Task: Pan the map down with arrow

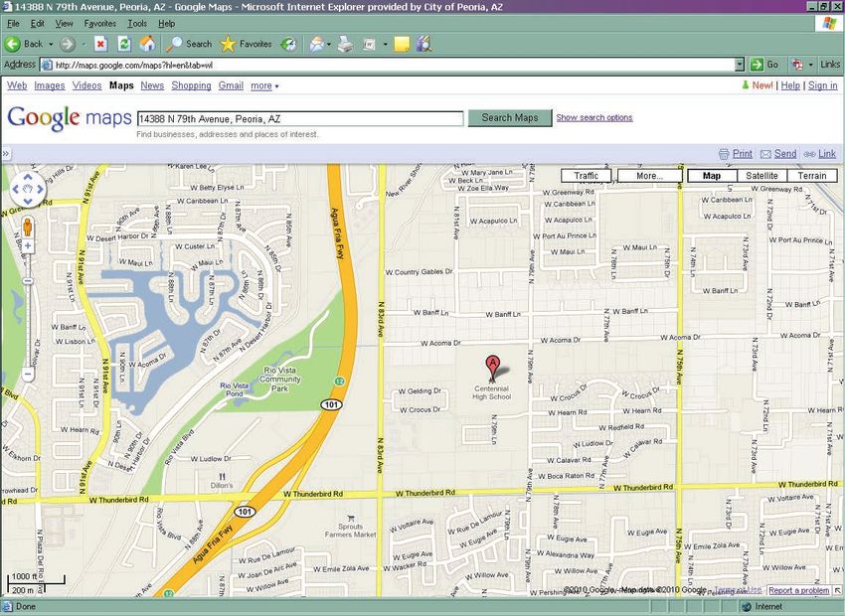Action: (28, 202)
